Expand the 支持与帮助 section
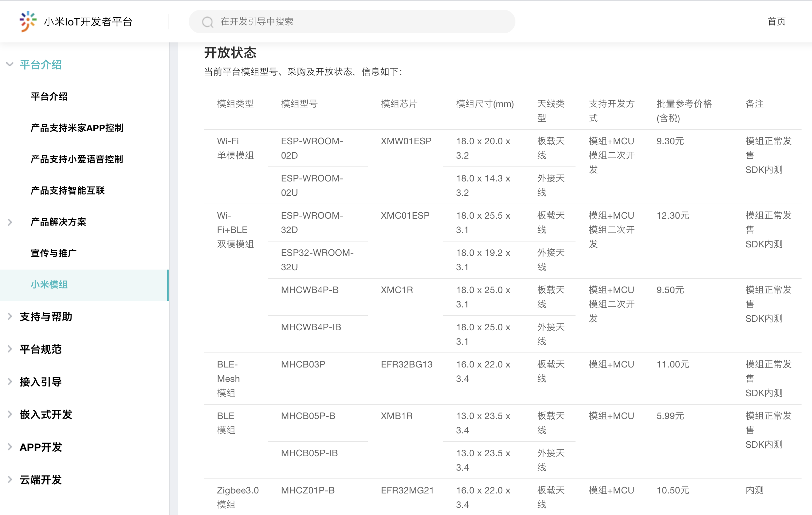 [x=10, y=317]
